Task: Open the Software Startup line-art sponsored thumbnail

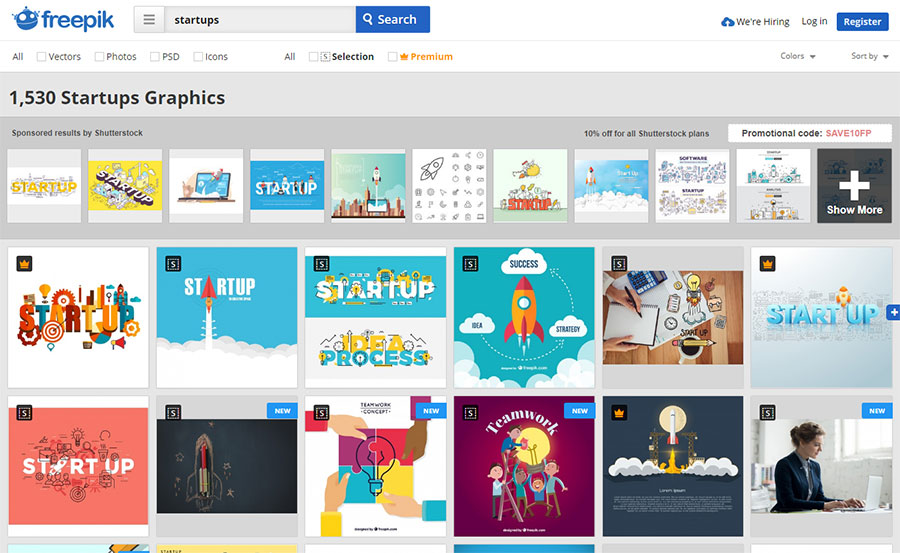Action: pyautogui.click(x=692, y=186)
